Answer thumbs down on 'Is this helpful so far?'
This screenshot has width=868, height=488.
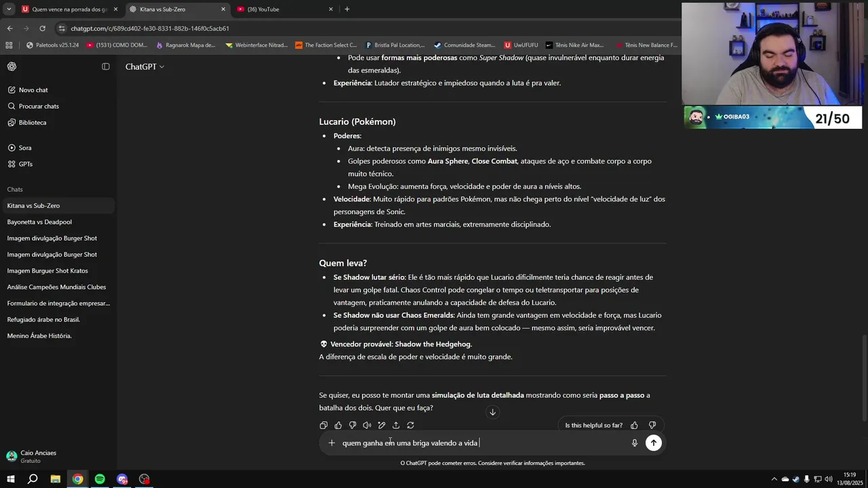(x=652, y=426)
